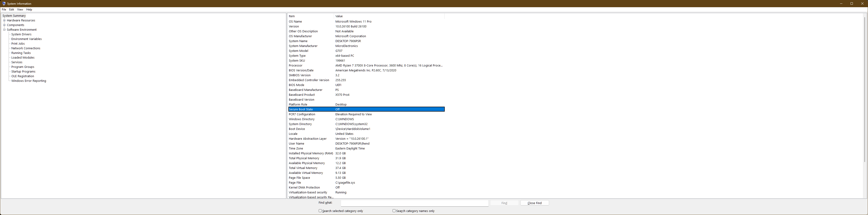The image size is (868, 215).
Task: Click the Value column header
Action: tap(389, 16)
